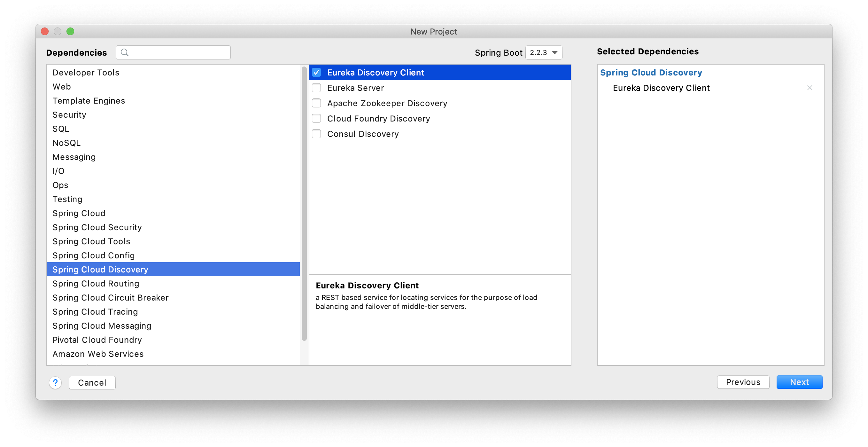Choose the Security category
The height and width of the screenshot is (447, 868).
coord(173,115)
